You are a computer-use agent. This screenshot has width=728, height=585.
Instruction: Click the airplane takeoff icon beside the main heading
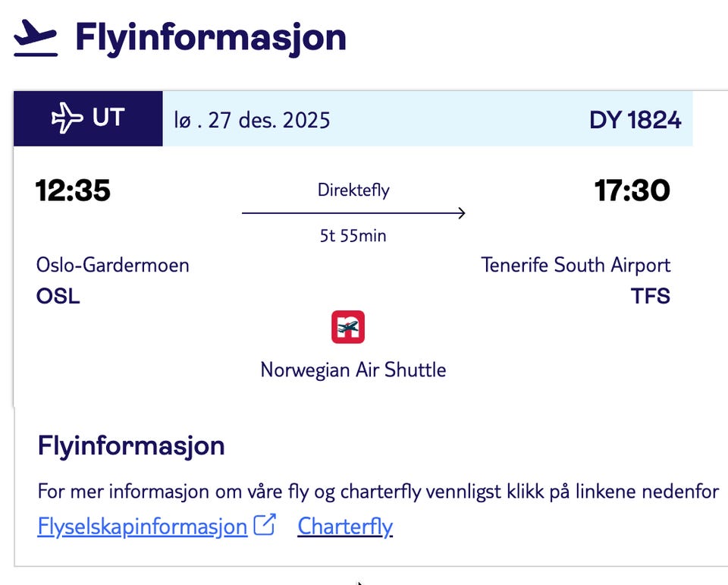[x=36, y=38]
